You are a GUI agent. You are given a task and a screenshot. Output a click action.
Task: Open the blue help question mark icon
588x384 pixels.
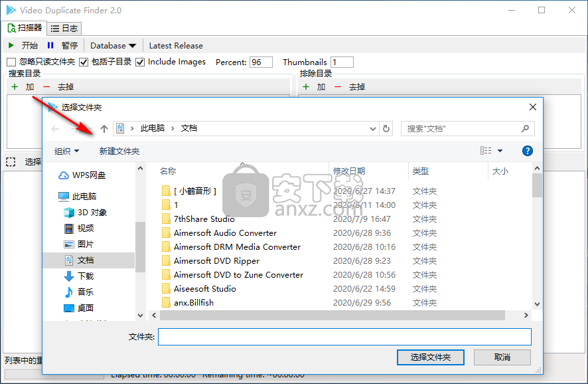528,151
